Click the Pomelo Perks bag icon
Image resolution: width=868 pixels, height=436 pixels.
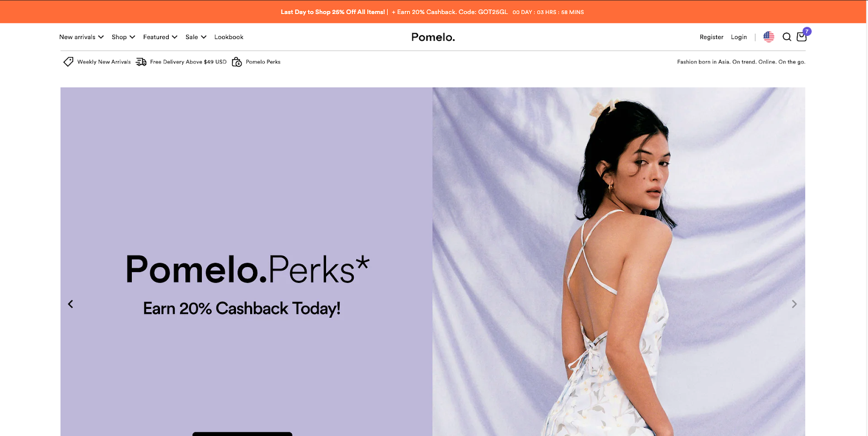point(237,62)
